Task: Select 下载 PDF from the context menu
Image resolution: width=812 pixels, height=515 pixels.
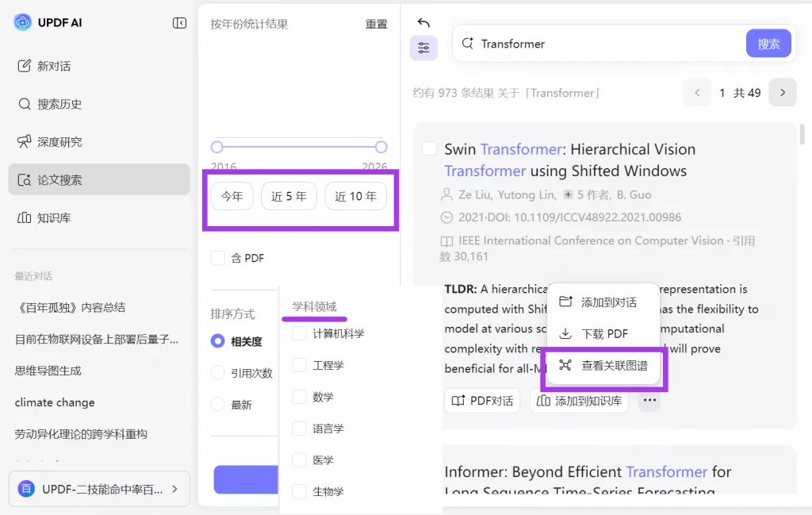Action: 604,334
